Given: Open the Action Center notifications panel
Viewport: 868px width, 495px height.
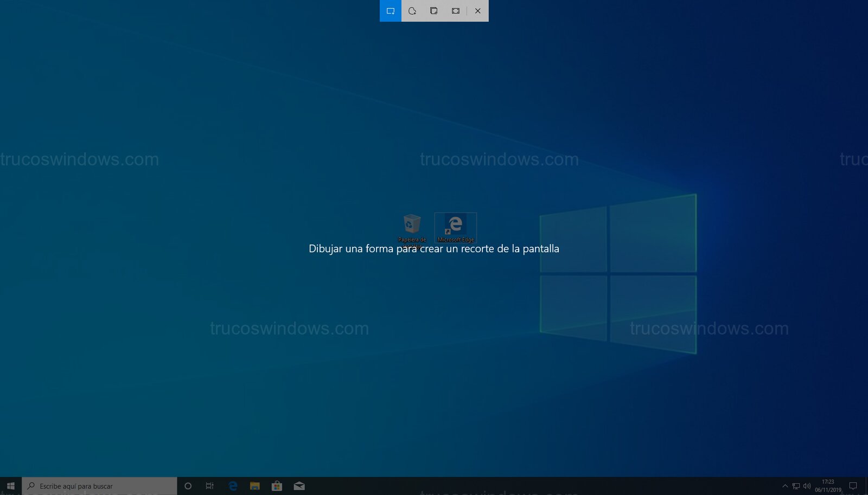Looking at the screenshot, I should pyautogui.click(x=853, y=486).
